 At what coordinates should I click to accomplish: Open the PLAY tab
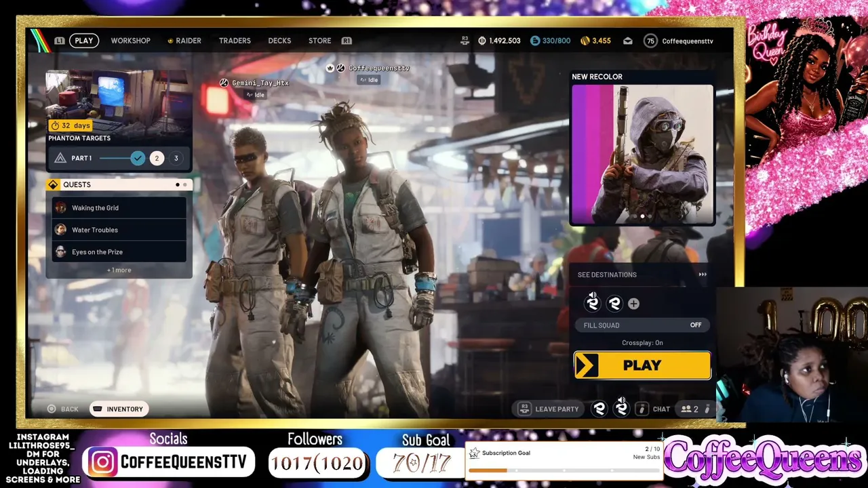click(84, 41)
